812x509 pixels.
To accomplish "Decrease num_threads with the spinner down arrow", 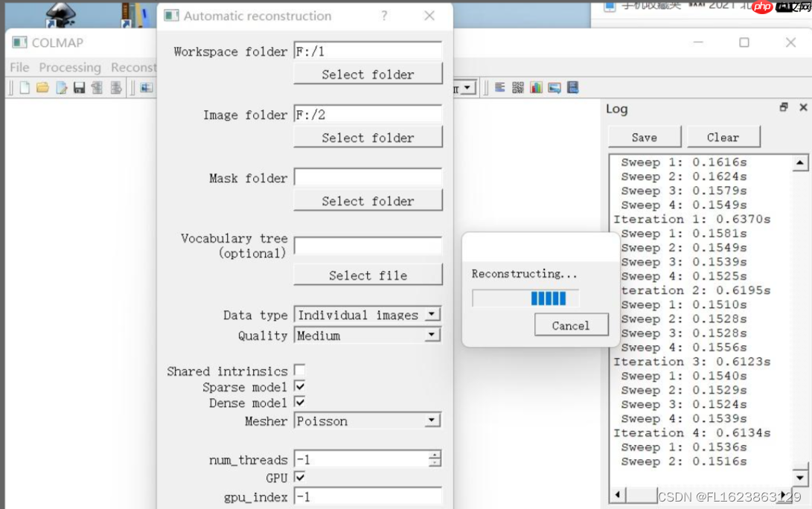I will 435,462.
